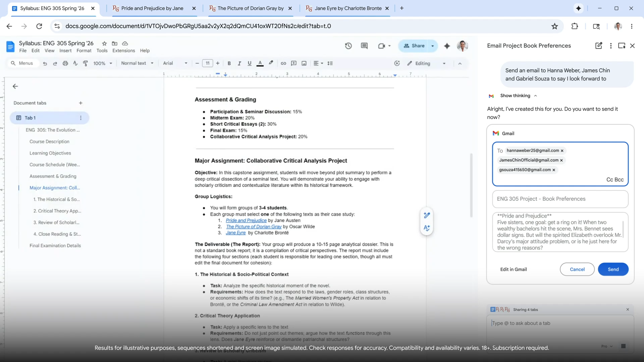Image resolution: width=644 pixels, height=362 pixels.
Task: Switch to the Jane Eyre browser tab
Action: 348,8
